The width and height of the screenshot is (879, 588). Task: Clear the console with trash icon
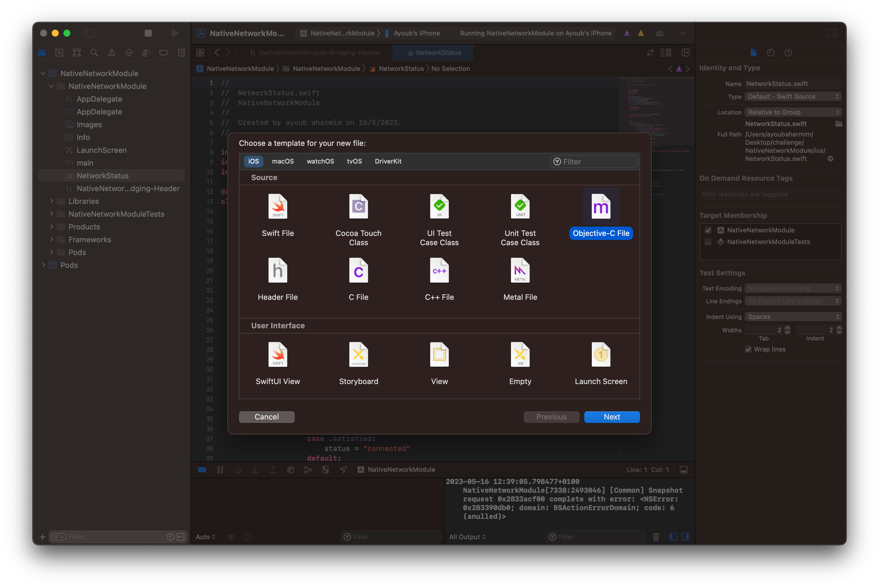tap(656, 537)
